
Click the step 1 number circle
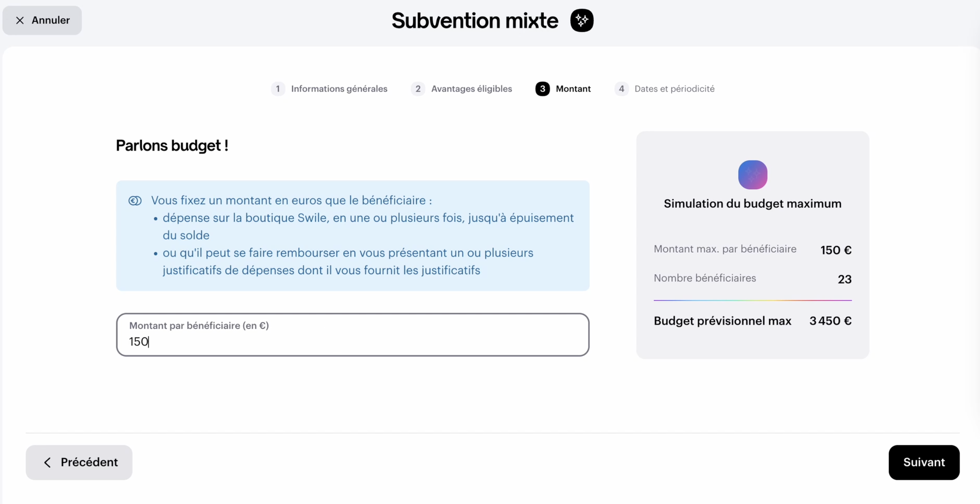(x=278, y=89)
